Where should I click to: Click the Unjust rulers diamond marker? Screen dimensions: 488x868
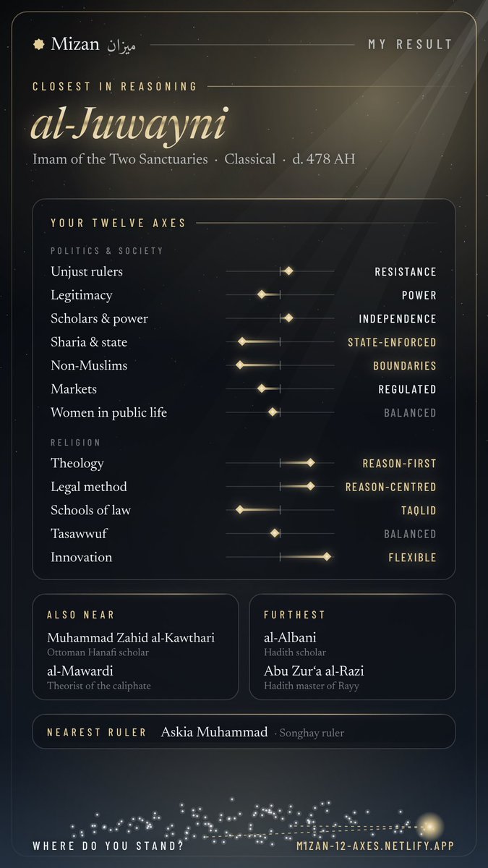tap(288, 271)
